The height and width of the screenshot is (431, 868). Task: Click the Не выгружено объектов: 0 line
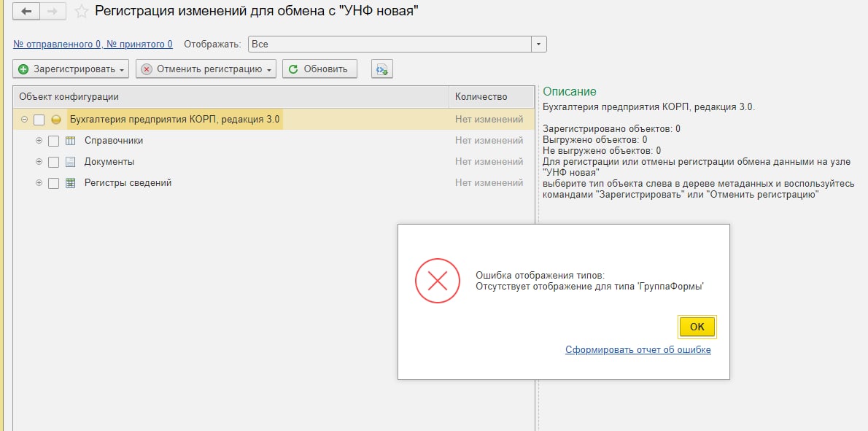602,150
